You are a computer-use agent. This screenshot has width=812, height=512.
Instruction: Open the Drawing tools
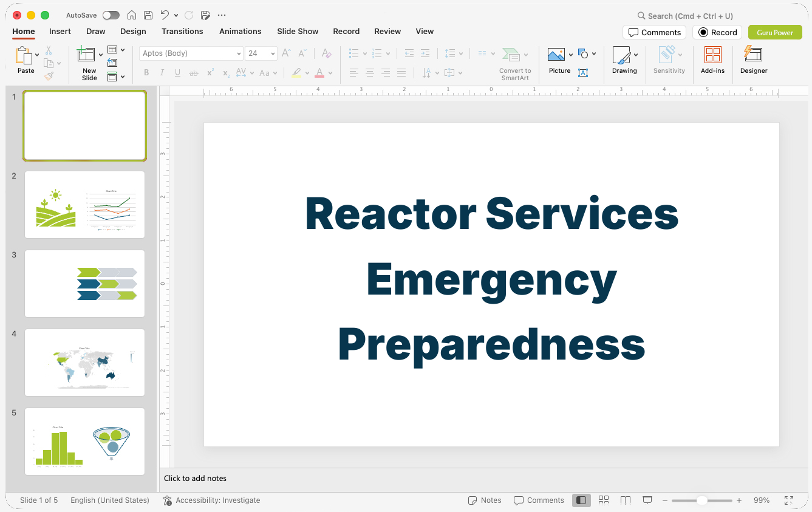pyautogui.click(x=624, y=61)
